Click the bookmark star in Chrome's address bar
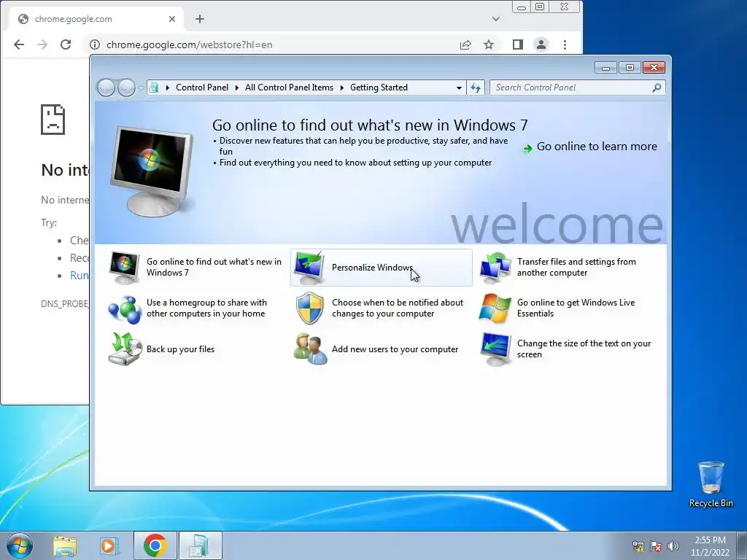 point(489,44)
